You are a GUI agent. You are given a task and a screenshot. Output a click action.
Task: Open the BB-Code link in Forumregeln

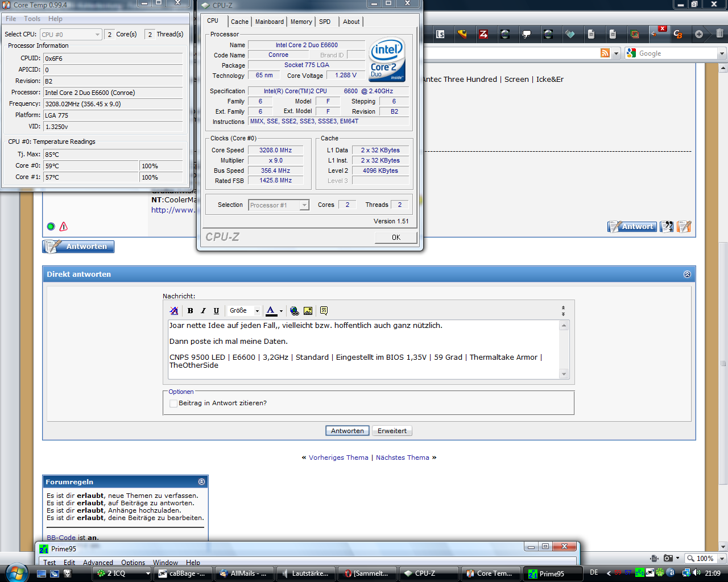(61, 538)
